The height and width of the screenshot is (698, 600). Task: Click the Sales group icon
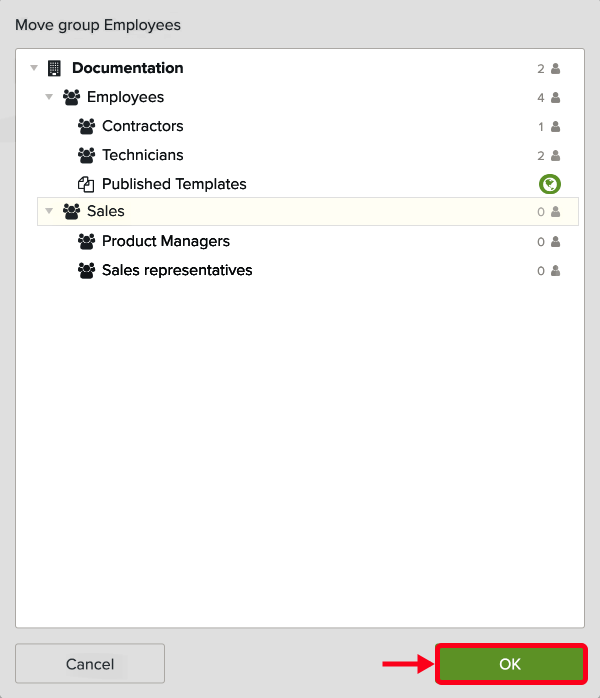coord(71,211)
